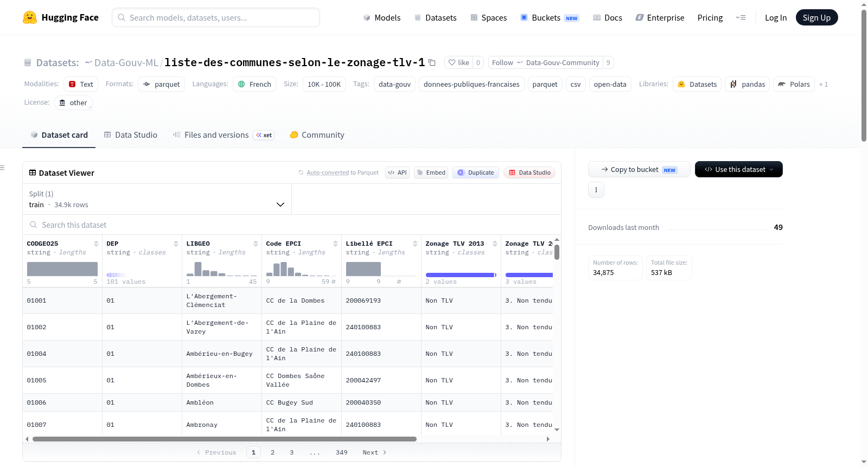Viewport: 868px width, 467px height.
Task: Click Copy to bucket button
Action: 639,169
